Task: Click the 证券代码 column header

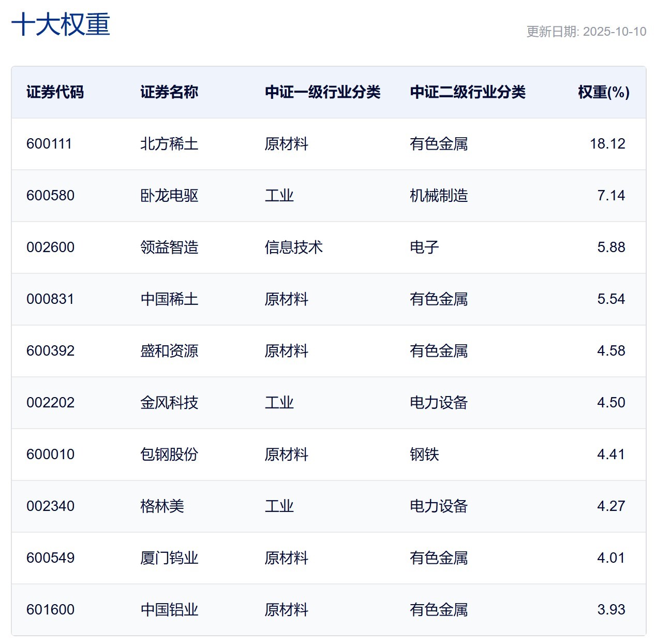Action: (55, 92)
